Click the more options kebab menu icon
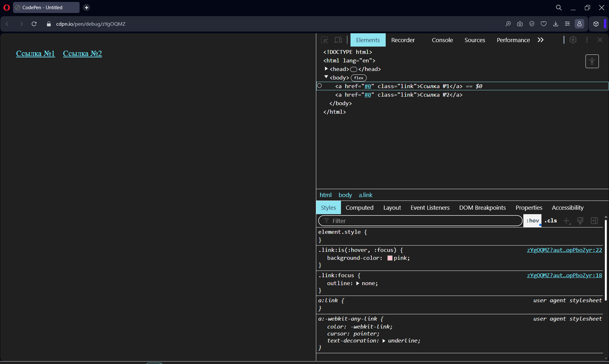The image size is (609, 364). [x=587, y=40]
